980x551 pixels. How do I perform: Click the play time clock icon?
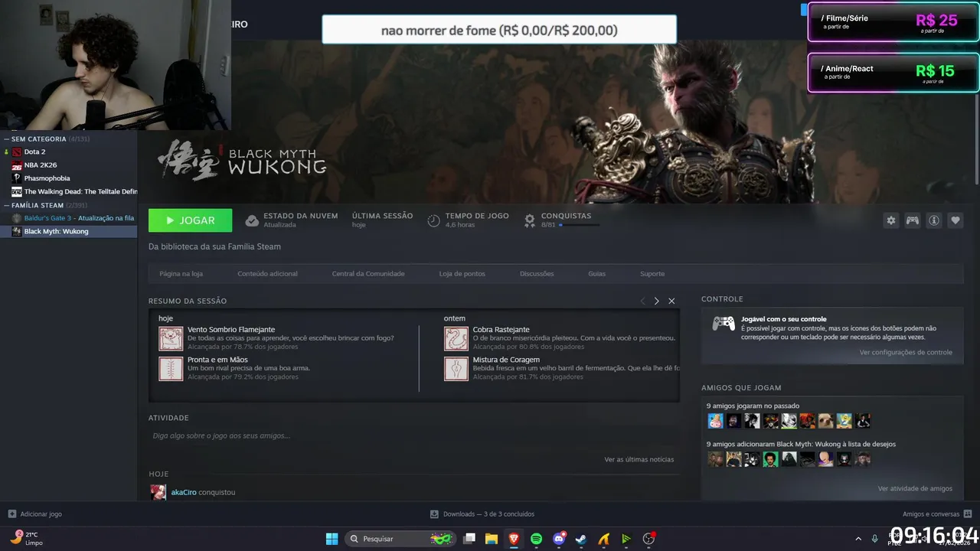[433, 220]
